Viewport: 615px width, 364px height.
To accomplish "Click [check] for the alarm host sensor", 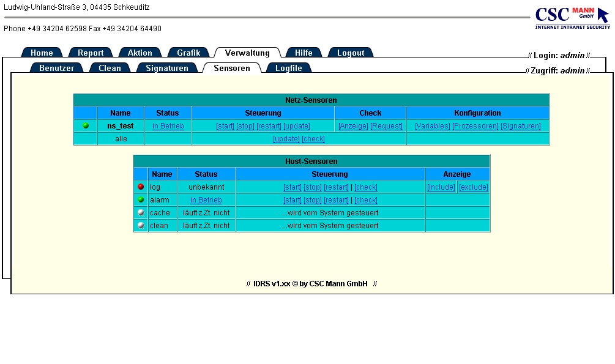I will coord(366,200).
